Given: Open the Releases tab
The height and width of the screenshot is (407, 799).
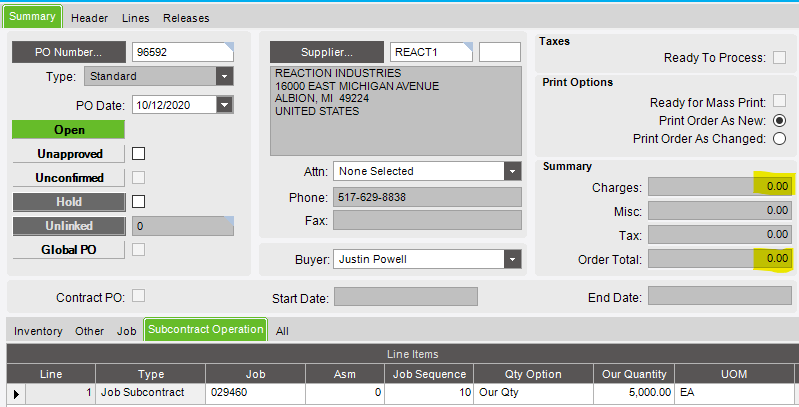Looking at the screenshot, I should coord(186,18).
